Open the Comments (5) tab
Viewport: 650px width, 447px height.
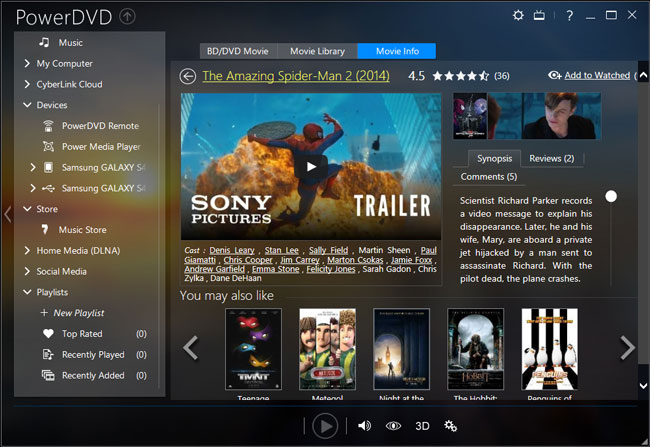coord(489,177)
